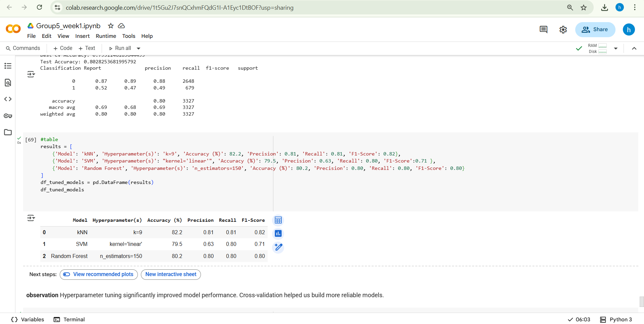
Task: Add a Text cell
Action: 87,48
